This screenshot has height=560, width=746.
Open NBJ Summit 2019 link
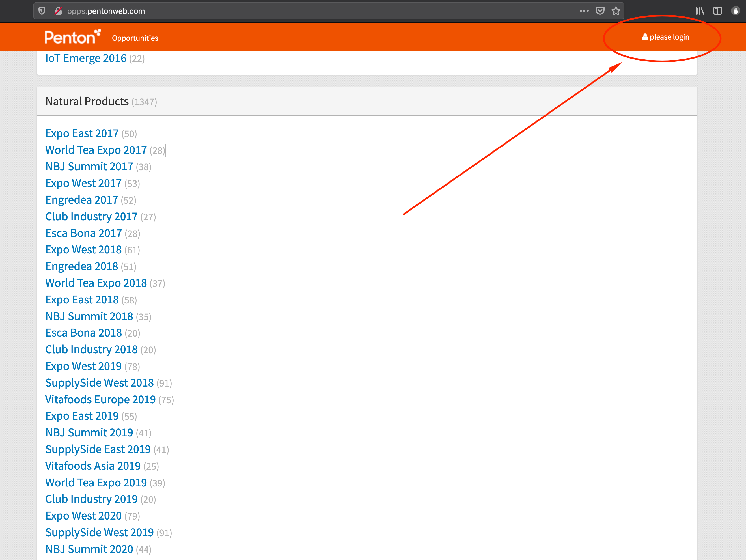pos(89,433)
